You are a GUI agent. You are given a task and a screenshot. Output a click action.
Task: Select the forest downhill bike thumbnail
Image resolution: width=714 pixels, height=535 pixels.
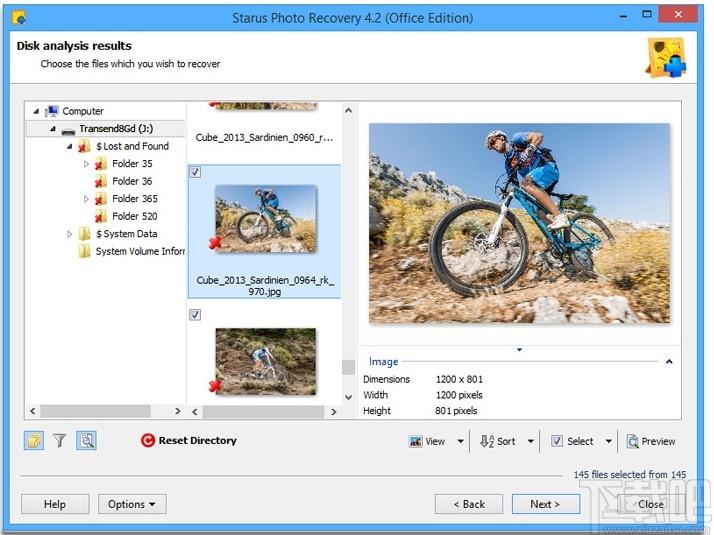(265, 362)
